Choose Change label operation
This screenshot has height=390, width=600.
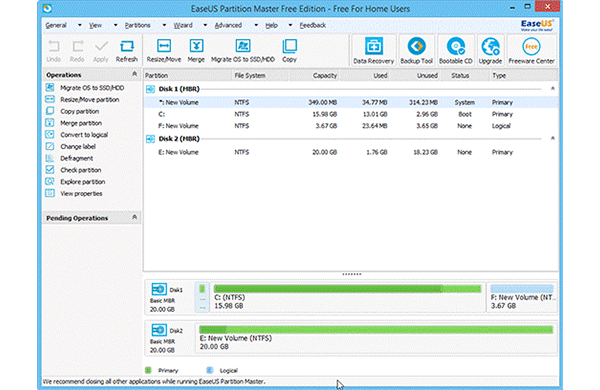(x=71, y=147)
